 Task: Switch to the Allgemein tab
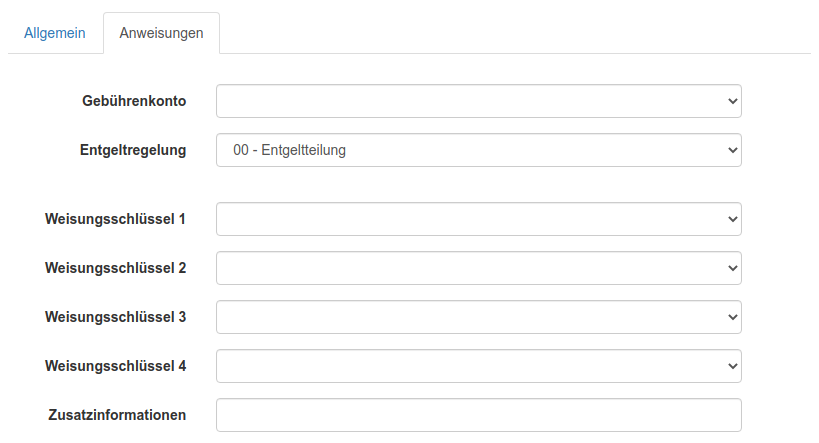click(x=55, y=33)
